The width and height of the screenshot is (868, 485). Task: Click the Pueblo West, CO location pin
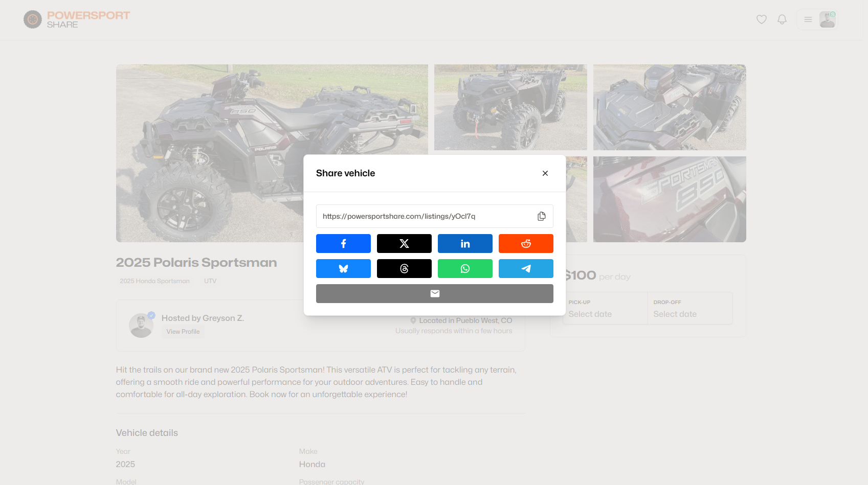(x=413, y=320)
